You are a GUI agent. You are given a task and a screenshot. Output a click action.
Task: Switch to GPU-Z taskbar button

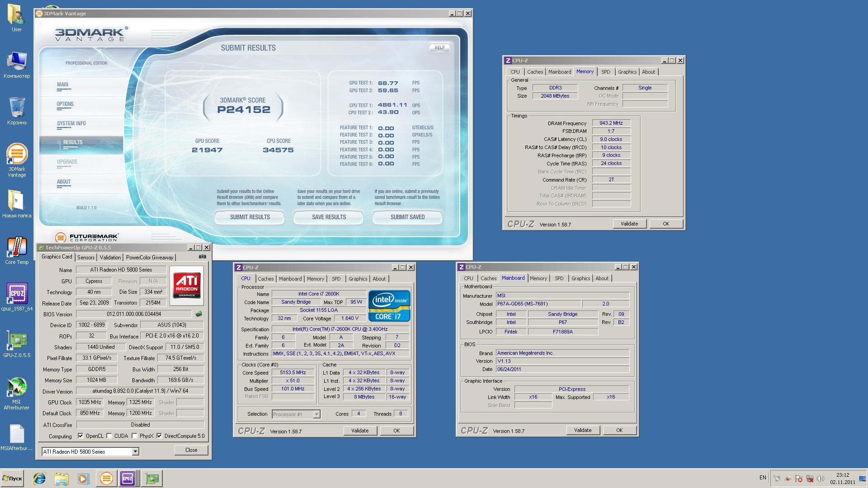click(x=153, y=479)
